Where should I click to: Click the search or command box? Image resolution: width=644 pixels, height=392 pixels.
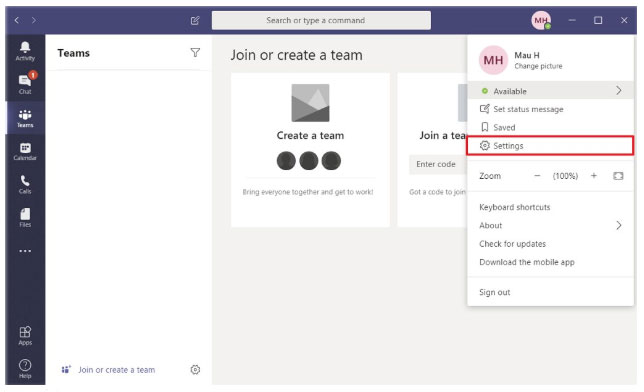click(321, 20)
